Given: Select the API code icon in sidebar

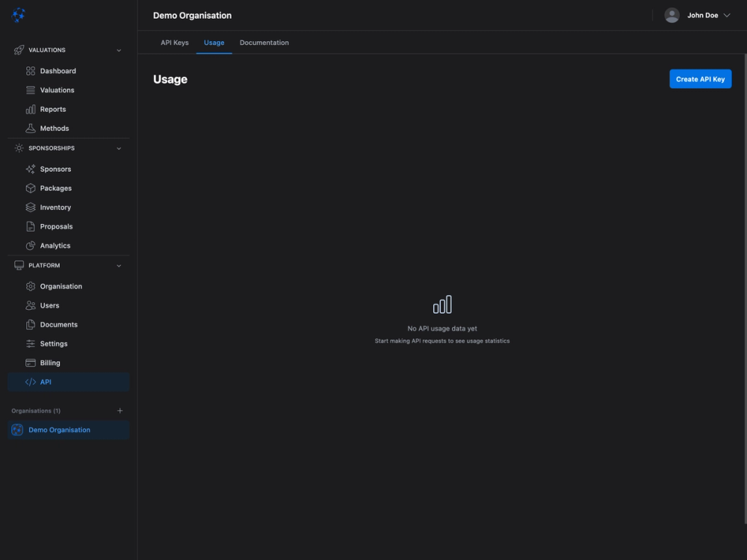Looking at the screenshot, I should click(x=30, y=381).
